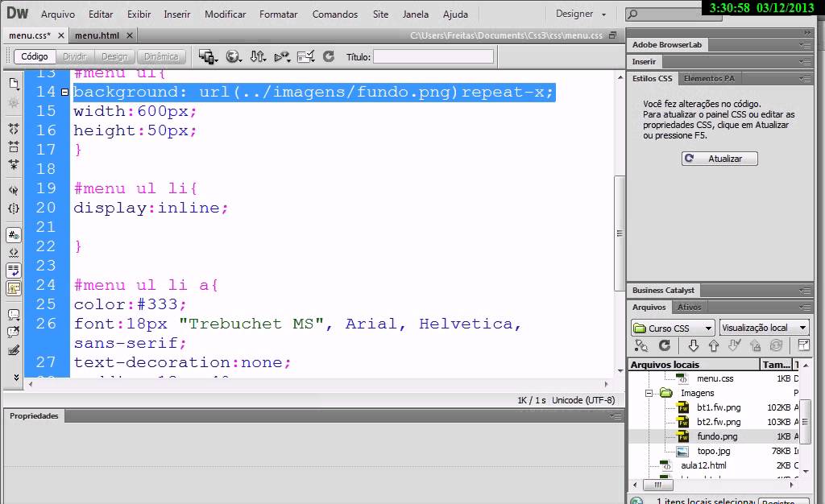This screenshot has width=825, height=504.
Task: Click the collapse full tag icon
Action: [x=14, y=128]
